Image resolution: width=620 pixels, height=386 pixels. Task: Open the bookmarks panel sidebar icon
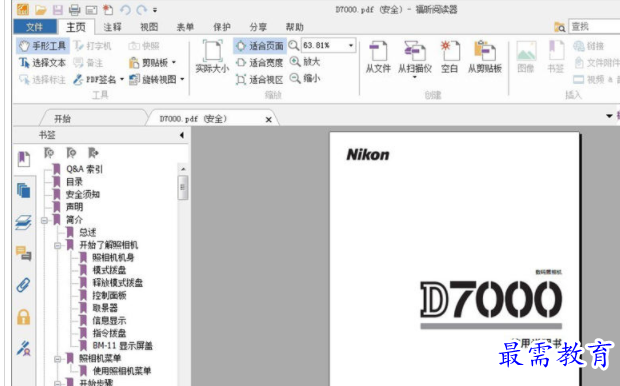(24, 159)
